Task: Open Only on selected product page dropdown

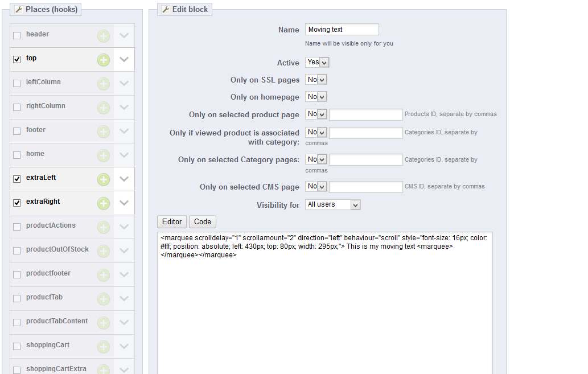Action: (316, 114)
